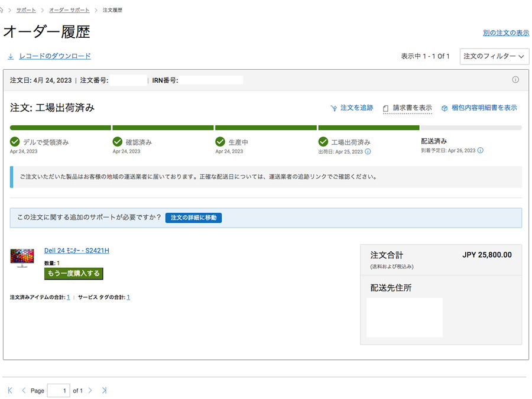Open the 請求書を表示 link
The width and height of the screenshot is (532, 399).
coord(412,108)
